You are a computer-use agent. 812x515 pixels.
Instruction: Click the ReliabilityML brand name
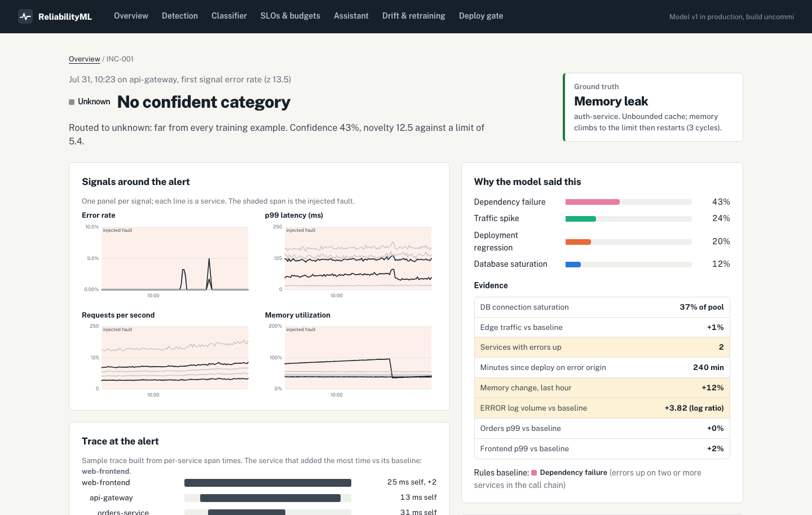coord(65,17)
